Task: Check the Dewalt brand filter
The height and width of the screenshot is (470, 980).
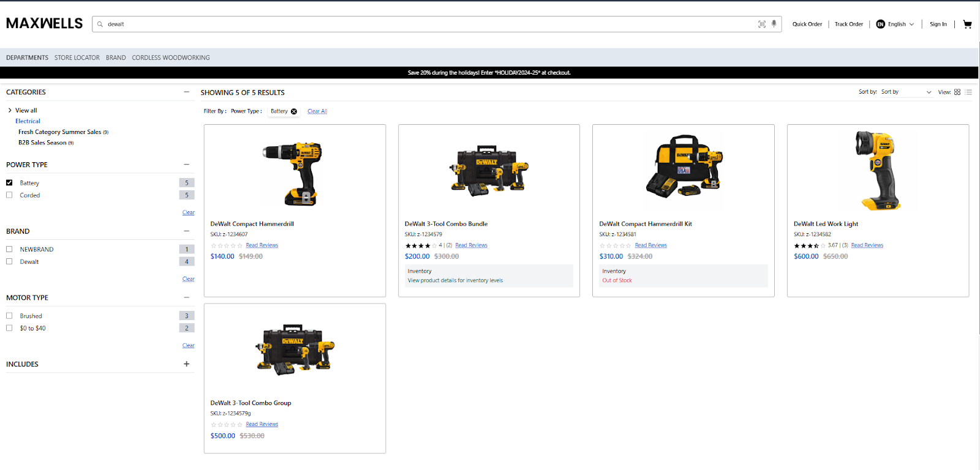Action: point(9,261)
